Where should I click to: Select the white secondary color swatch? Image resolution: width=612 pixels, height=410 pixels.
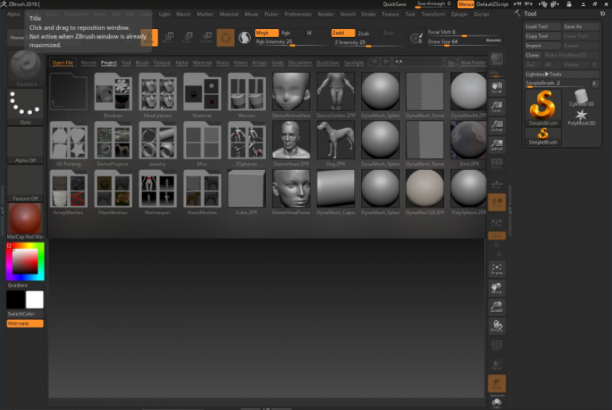[34, 300]
